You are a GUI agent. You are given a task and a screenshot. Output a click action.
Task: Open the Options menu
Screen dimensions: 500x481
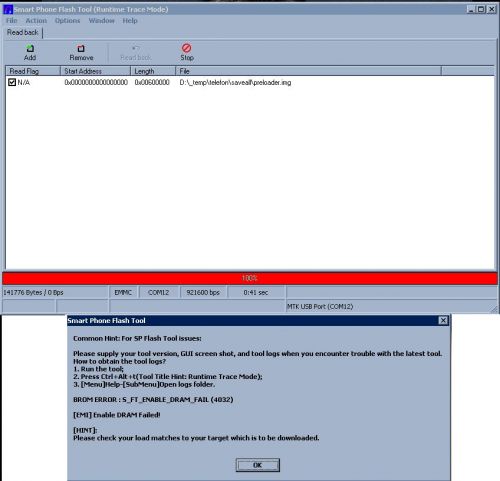click(67, 21)
